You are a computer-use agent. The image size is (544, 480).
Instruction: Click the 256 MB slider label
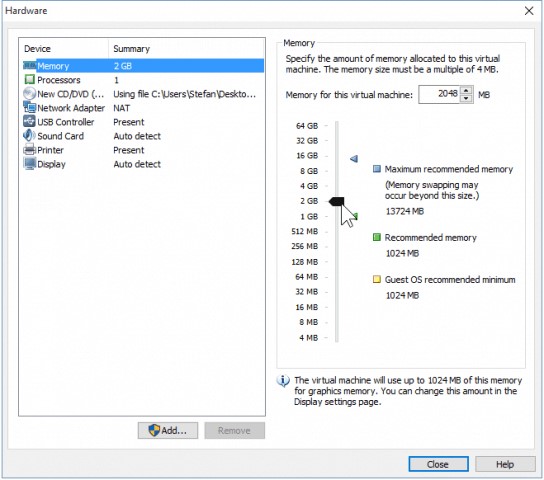point(305,246)
